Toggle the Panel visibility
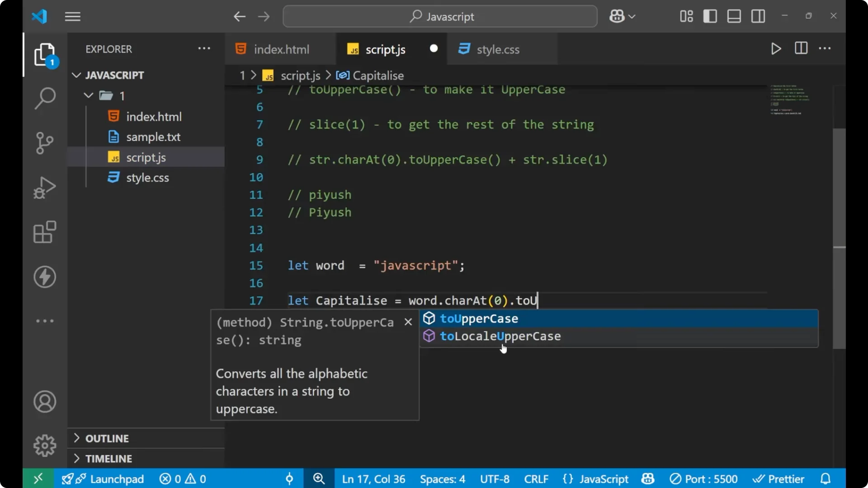Viewport: 868px width, 488px height. coord(733,16)
